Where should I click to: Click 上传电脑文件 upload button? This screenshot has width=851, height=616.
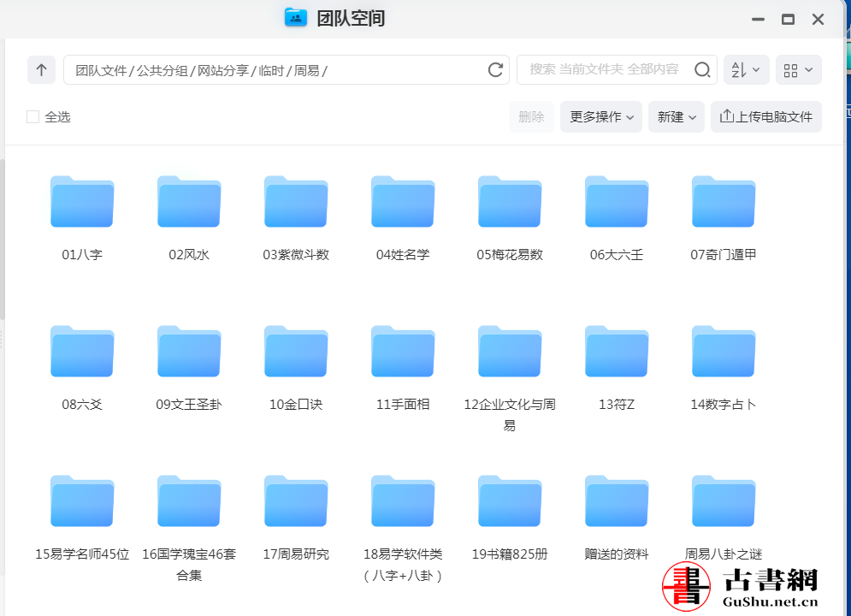tap(765, 116)
